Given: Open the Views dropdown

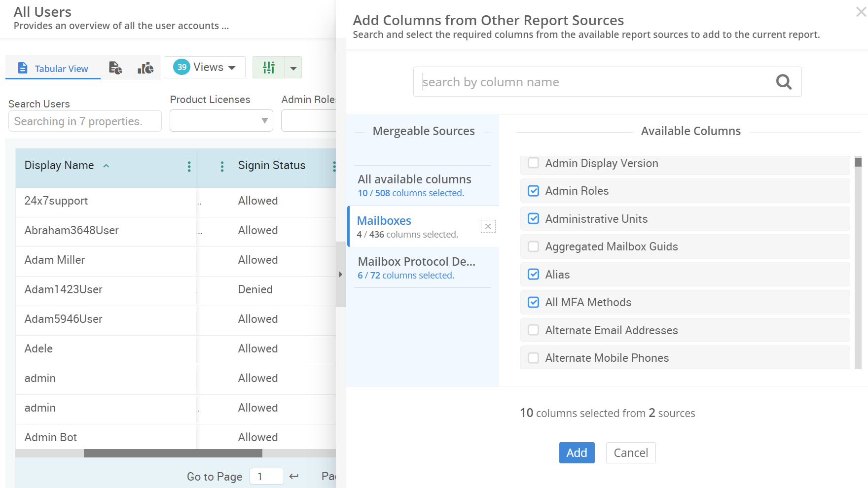Looking at the screenshot, I should point(205,67).
